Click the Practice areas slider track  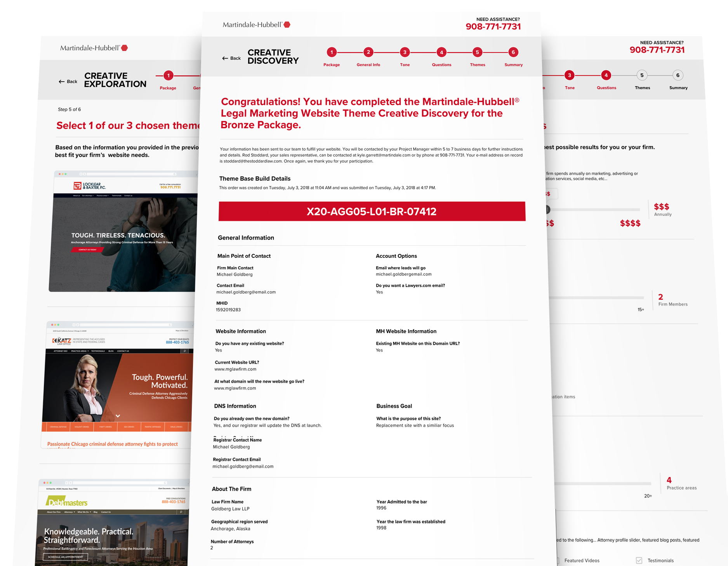[603, 484]
